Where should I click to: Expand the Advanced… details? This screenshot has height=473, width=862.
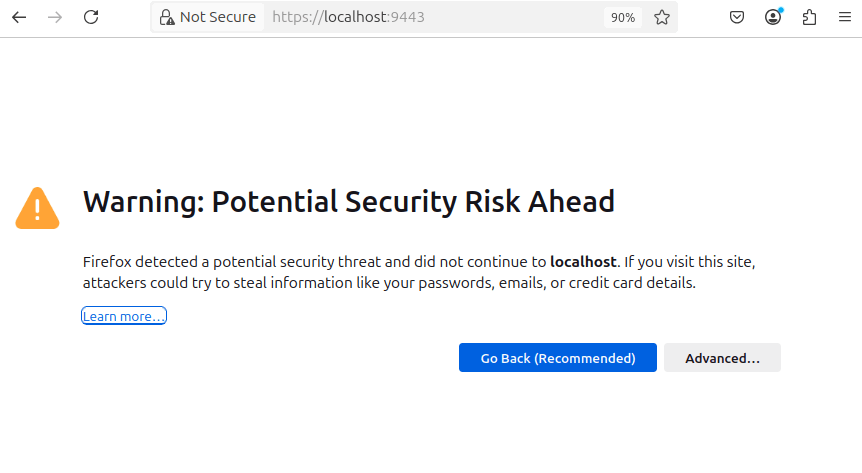pos(722,358)
